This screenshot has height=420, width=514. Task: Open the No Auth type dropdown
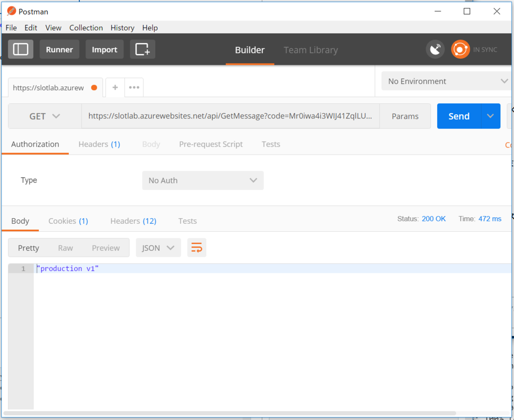coord(203,180)
